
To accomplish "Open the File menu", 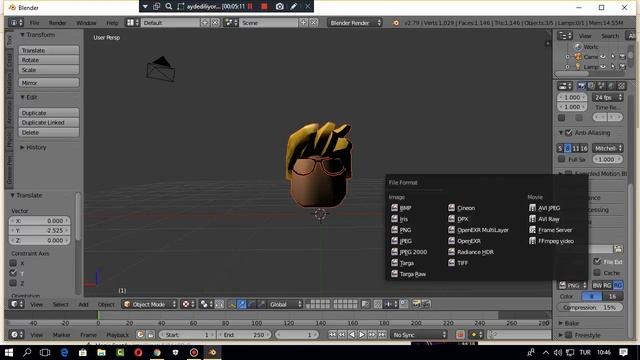I will (34, 23).
